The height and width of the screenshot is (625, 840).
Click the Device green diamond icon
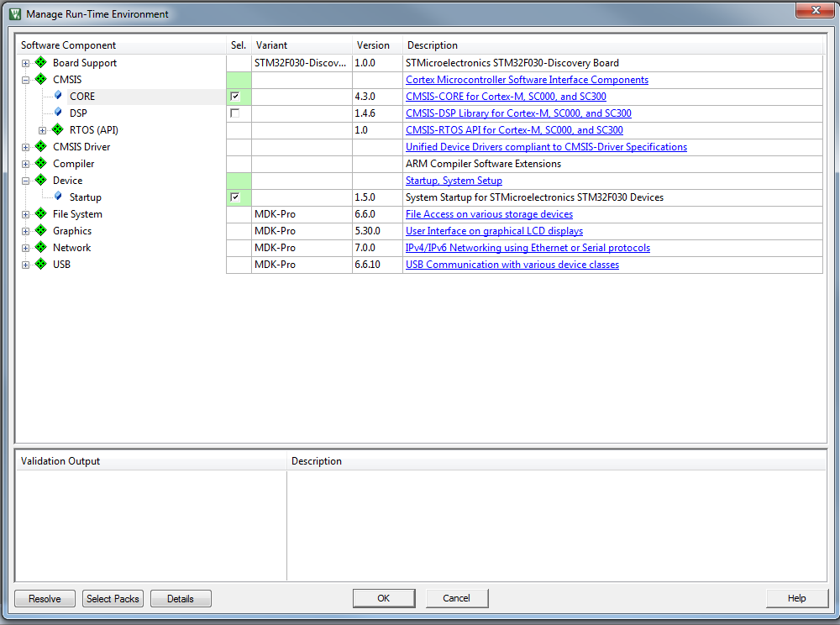tap(40, 180)
